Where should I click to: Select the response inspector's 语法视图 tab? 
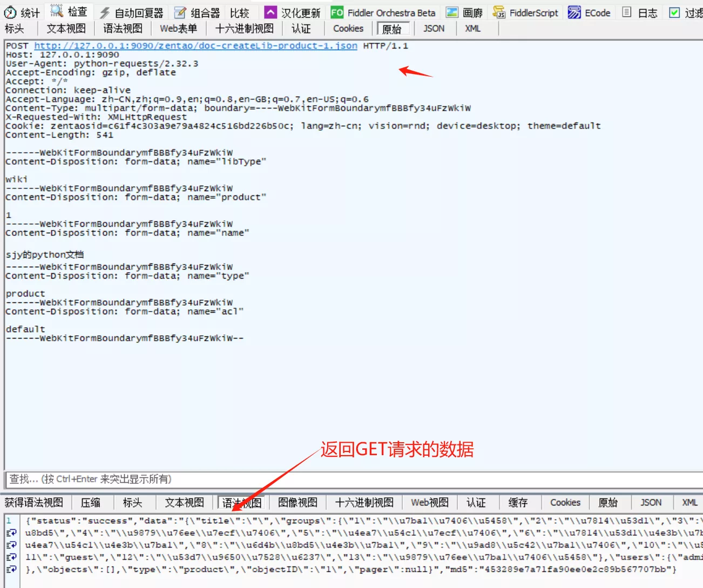pyautogui.click(x=242, y=503)
